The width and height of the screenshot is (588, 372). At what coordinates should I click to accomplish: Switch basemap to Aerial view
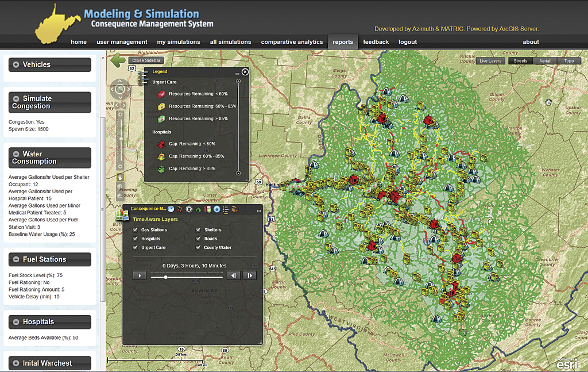(x=545, y=61)
